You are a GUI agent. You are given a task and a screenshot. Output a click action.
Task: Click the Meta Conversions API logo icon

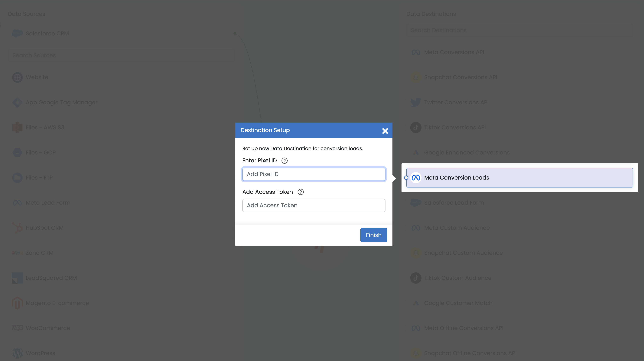(416, 52)
